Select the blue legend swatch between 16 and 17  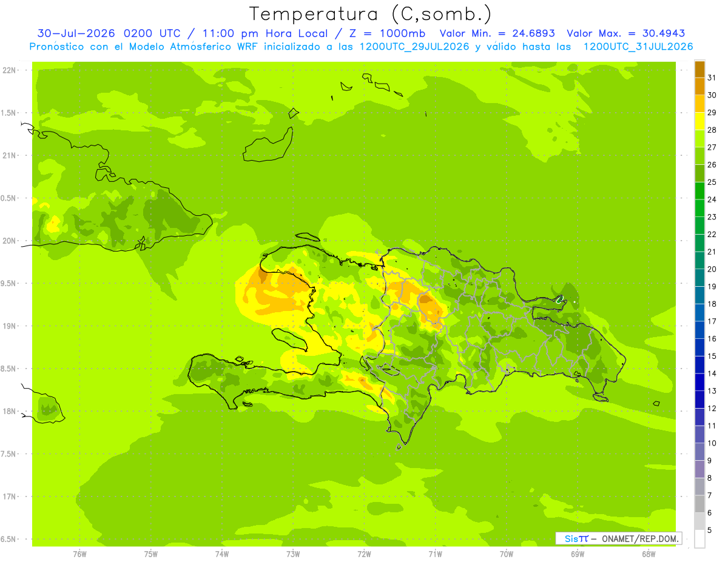click(699, 330)
